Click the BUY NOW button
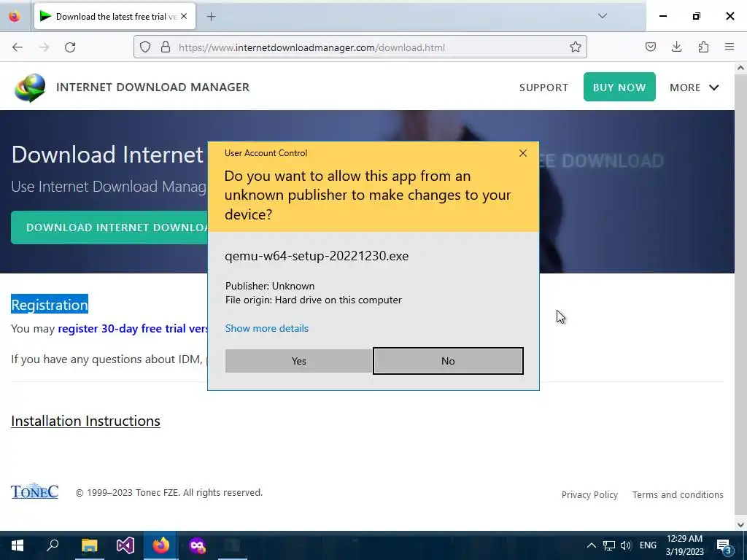Screen dimensions: 747x560 tap(619, 87)
